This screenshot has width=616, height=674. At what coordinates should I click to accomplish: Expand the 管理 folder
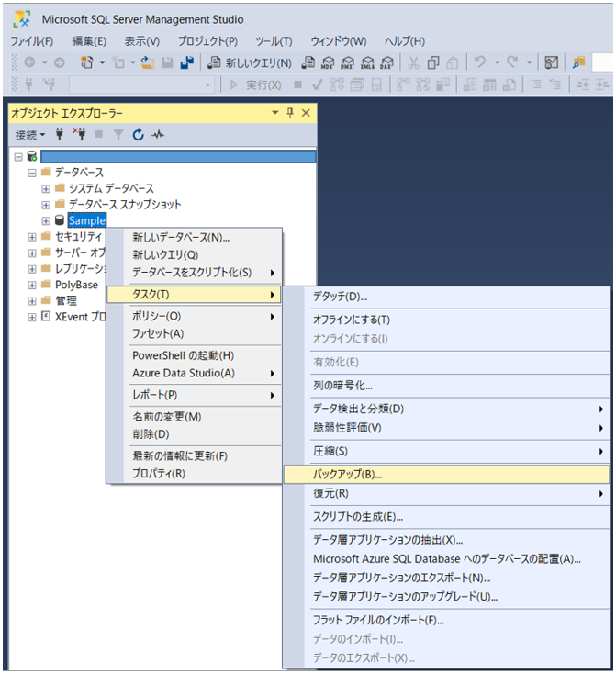click(32, 301)
